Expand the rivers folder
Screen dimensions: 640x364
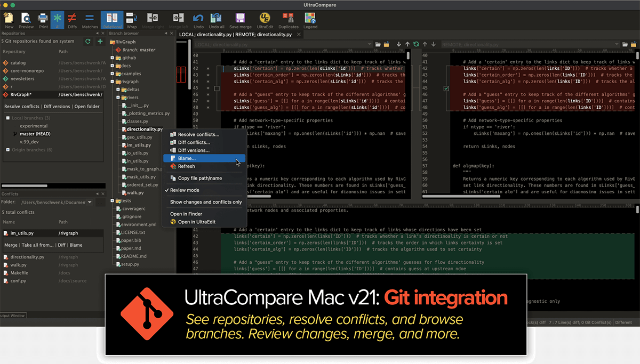[117, 98]
